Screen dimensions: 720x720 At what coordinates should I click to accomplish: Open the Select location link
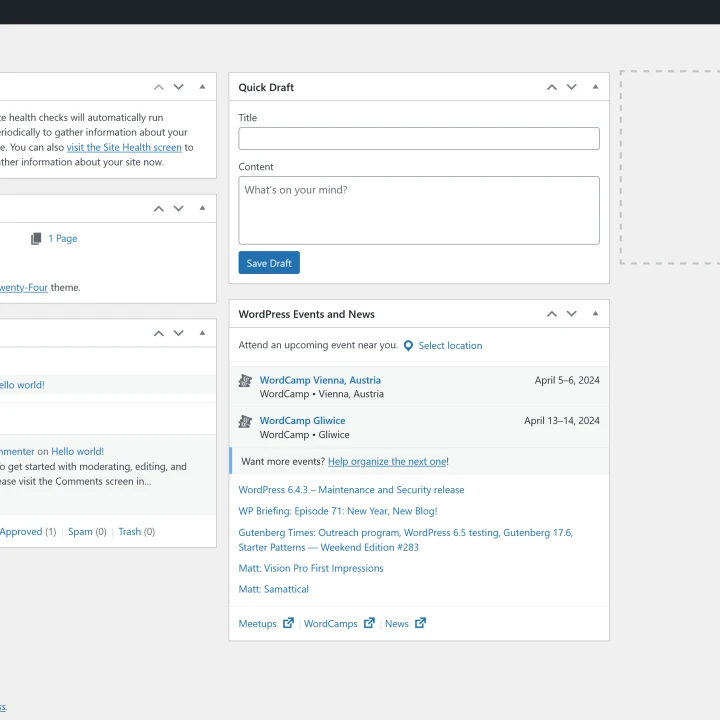click(450, 346)
